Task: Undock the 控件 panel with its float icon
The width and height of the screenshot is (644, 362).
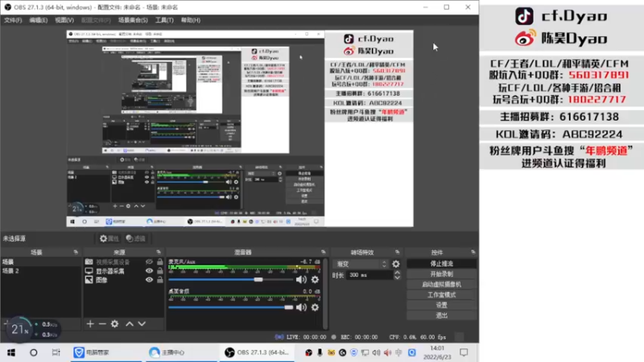Action: [x=473, y=252]
